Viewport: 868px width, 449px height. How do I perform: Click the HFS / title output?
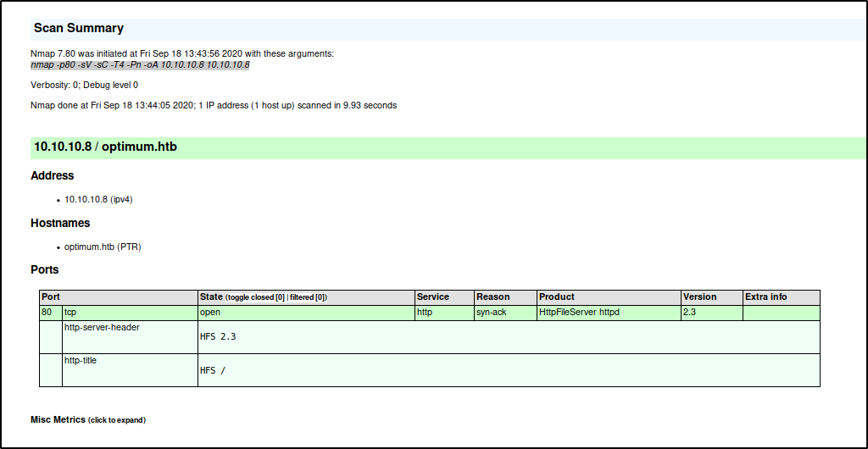click(213, 370)
